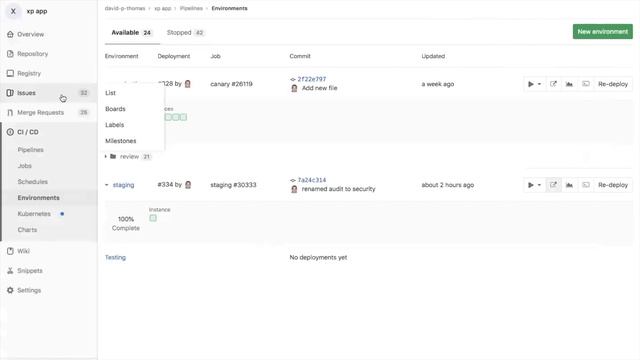The height and width of the screenshot is (360, 640).
Task: Click Re-deploy for the canary deployment
Action: point(613,84)
